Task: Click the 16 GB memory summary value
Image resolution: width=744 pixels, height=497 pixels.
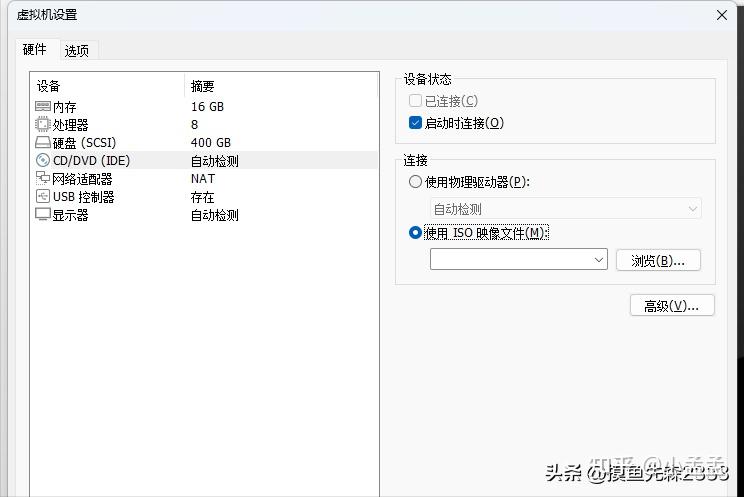Action: [207, 107]
